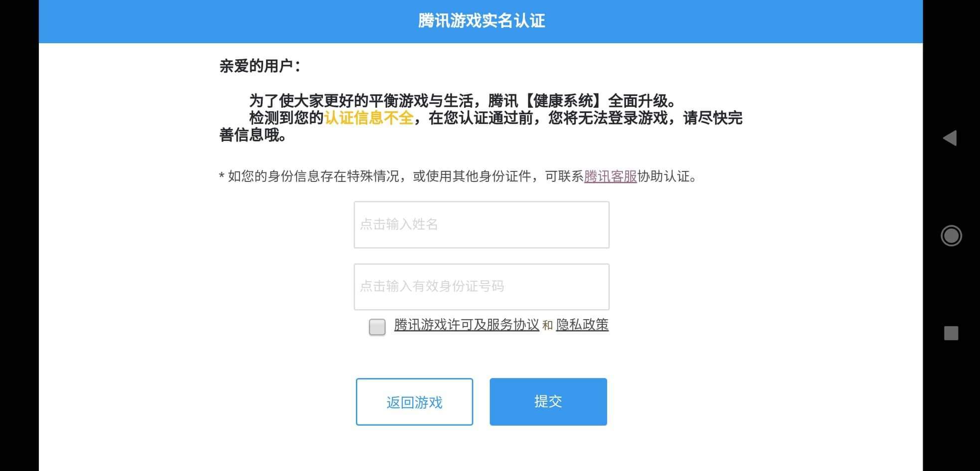Image resolution: width=980 pixels, height=471 pixels.
Task: Open the 腾讯游戏许可及服务协议 link
Action: click(466, 325)
